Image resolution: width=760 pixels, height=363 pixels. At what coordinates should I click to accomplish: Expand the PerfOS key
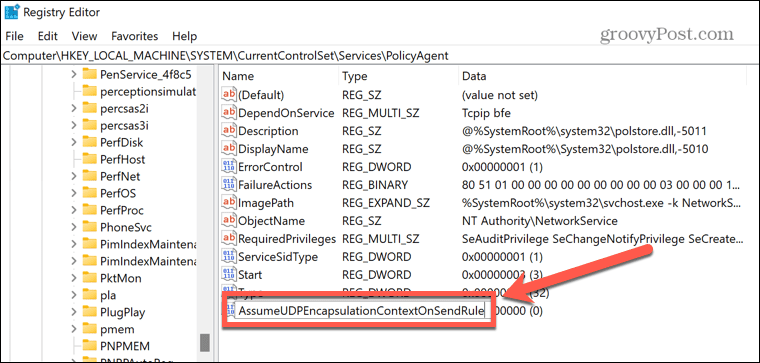pos(74,193)
